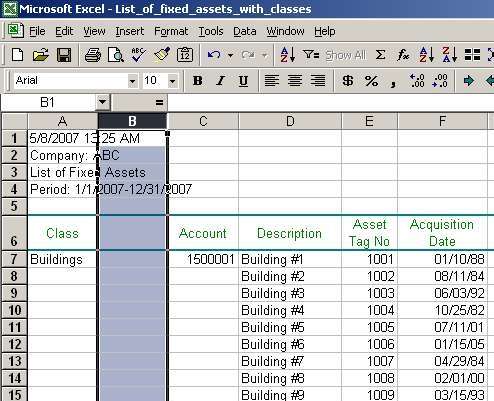Print the sheet using the printer icon

[93, 54]
